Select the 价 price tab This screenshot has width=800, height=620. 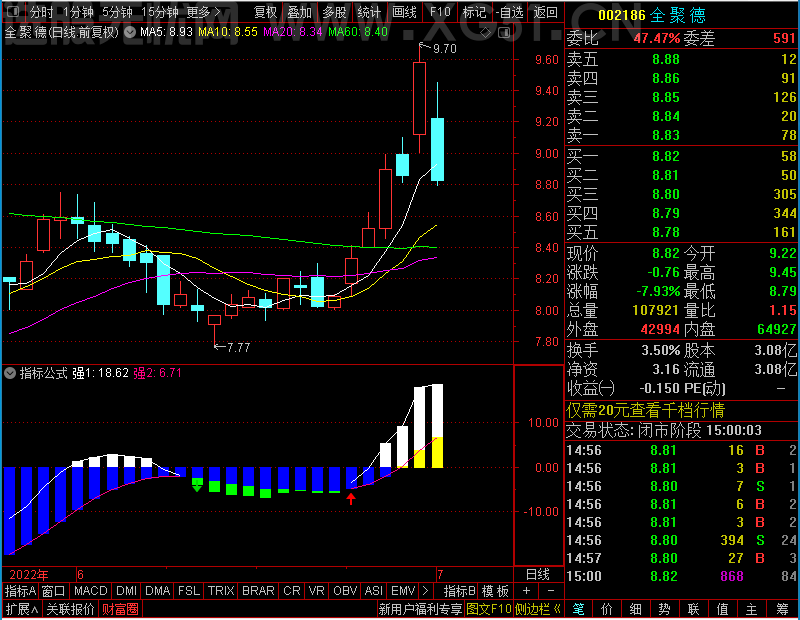click(607, 609)
